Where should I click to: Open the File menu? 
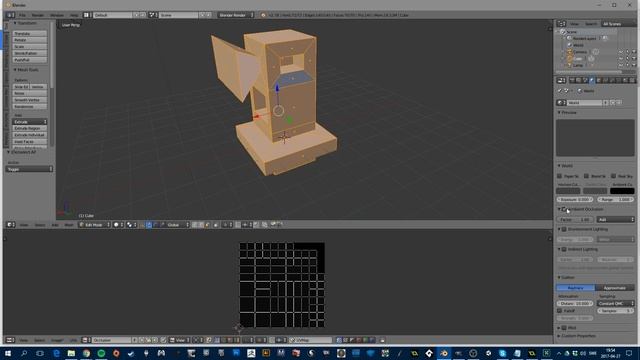point(22,15)
